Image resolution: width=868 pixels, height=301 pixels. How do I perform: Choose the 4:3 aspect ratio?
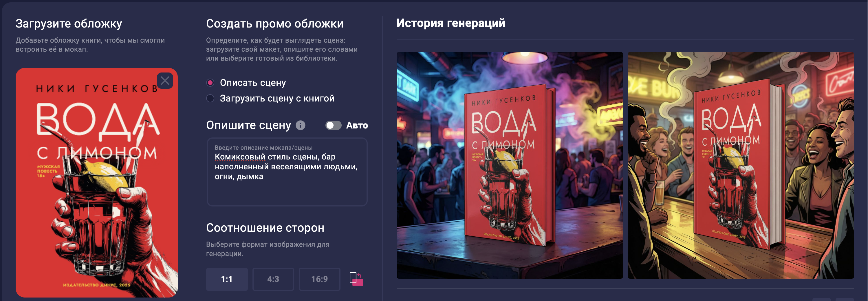pyautogui.click(x=273, y=279)
